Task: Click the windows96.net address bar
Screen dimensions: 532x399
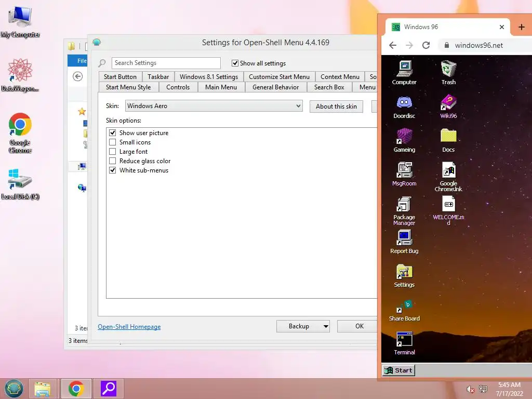Action: coord(485,46)
